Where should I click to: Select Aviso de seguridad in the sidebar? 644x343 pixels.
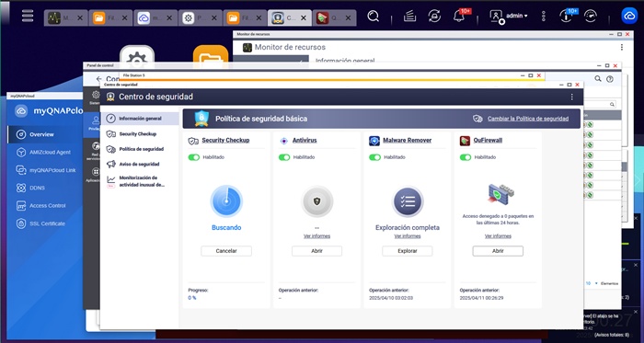pos(140,164)
